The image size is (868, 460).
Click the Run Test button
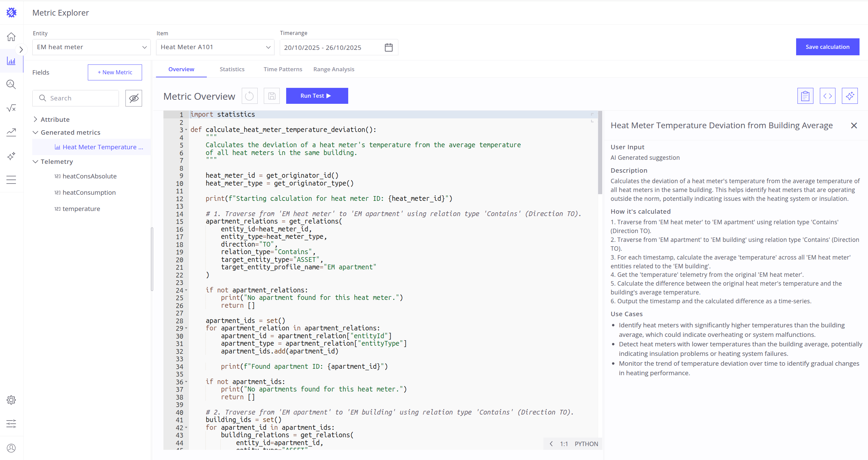pos(317,96)
